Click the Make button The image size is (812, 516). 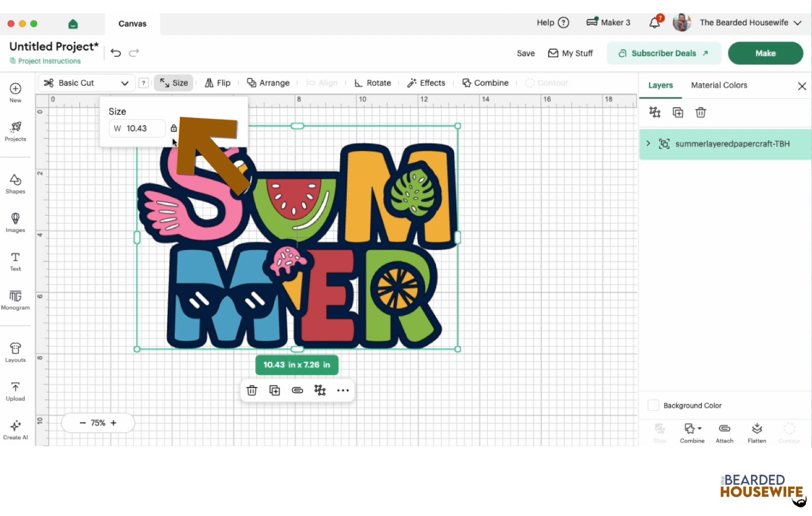[x=765, y=53]
